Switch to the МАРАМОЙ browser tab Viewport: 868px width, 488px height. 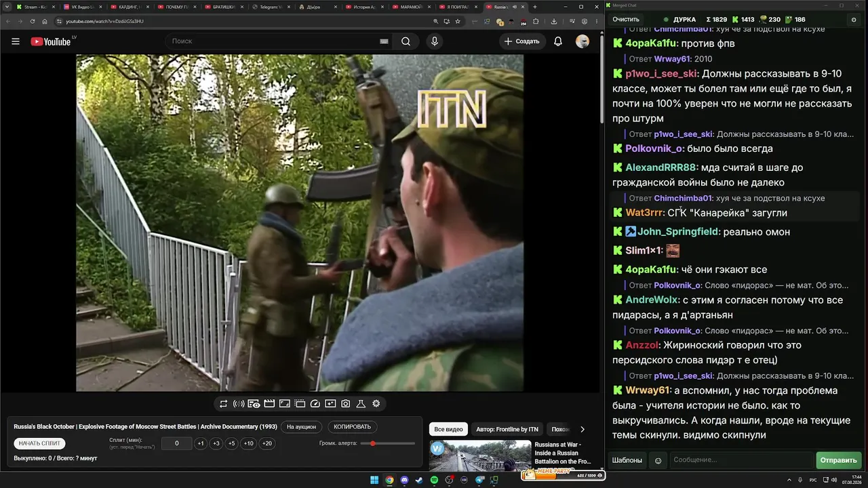point(410,7)
